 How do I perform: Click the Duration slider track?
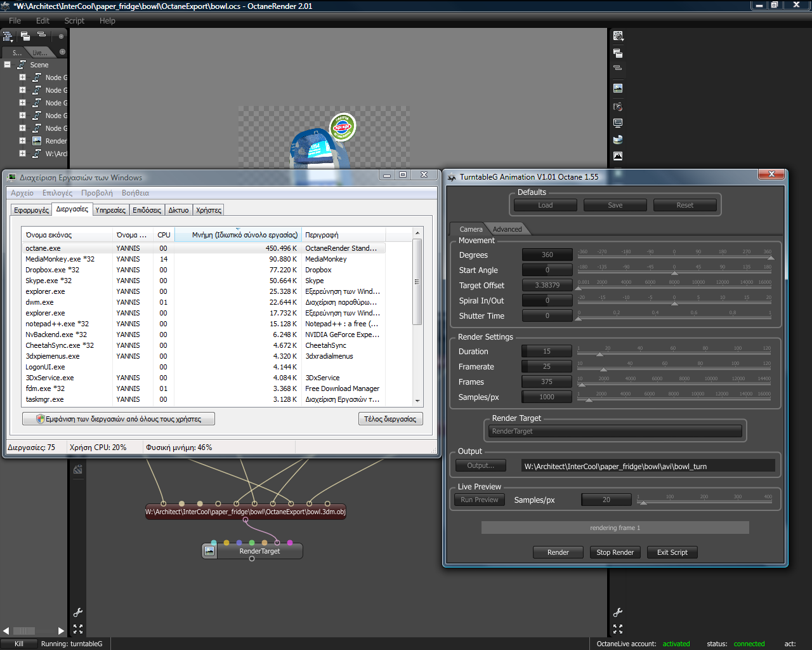(x=675, y=354)
